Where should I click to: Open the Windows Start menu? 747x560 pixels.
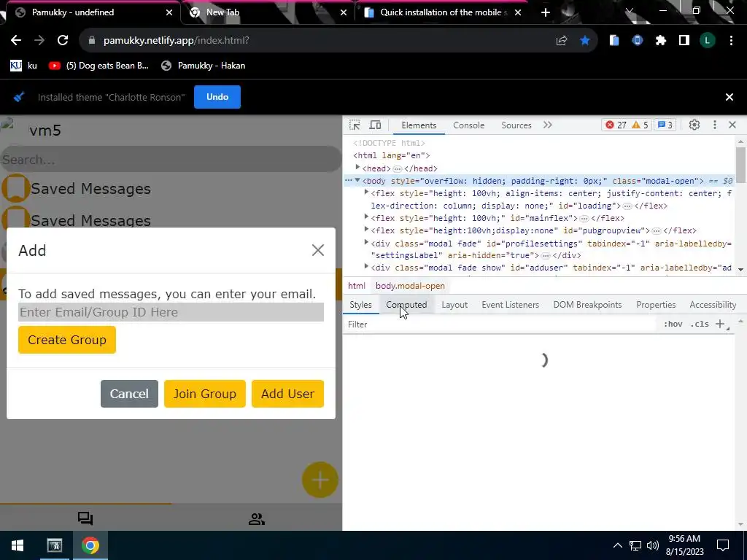18,545
